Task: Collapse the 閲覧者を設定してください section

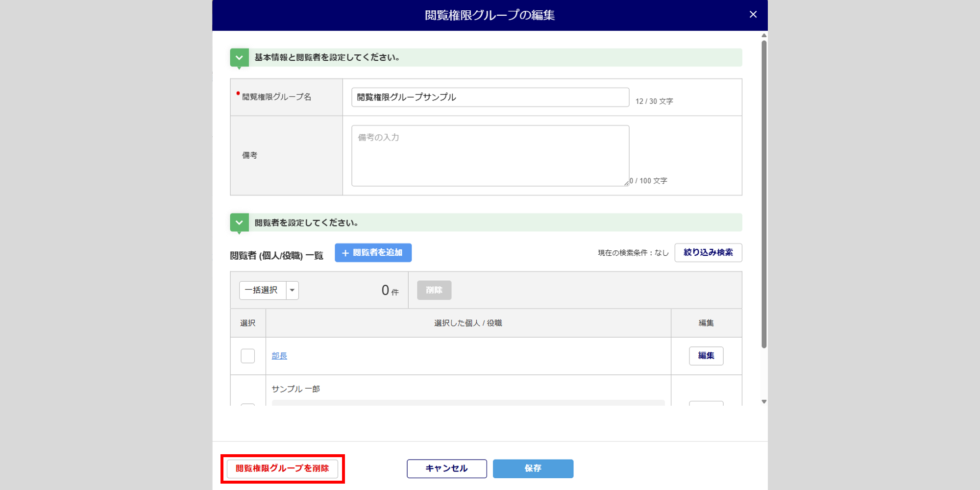Action: coord(239,223)
